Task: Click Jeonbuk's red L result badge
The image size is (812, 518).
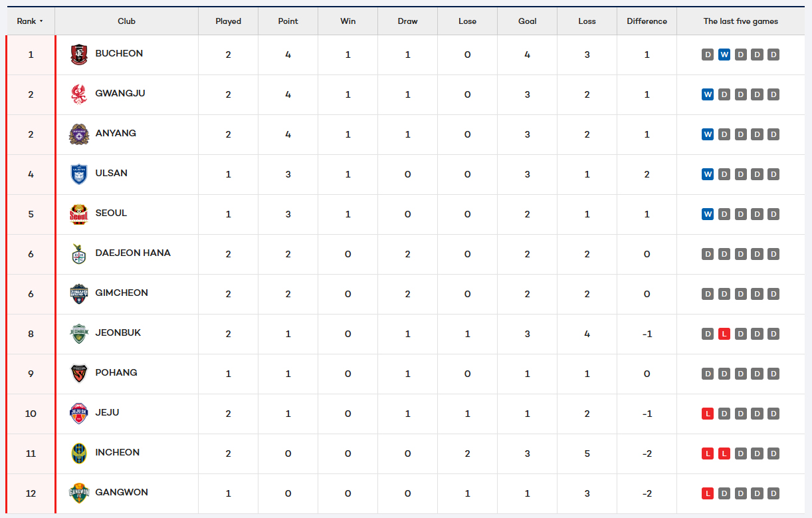Action: tap(724, 334)
